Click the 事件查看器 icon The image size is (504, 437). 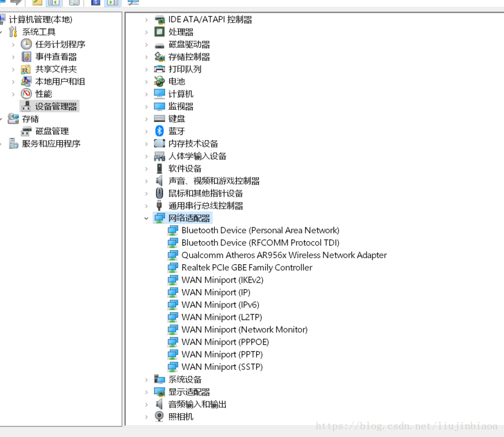click(26, 57)
